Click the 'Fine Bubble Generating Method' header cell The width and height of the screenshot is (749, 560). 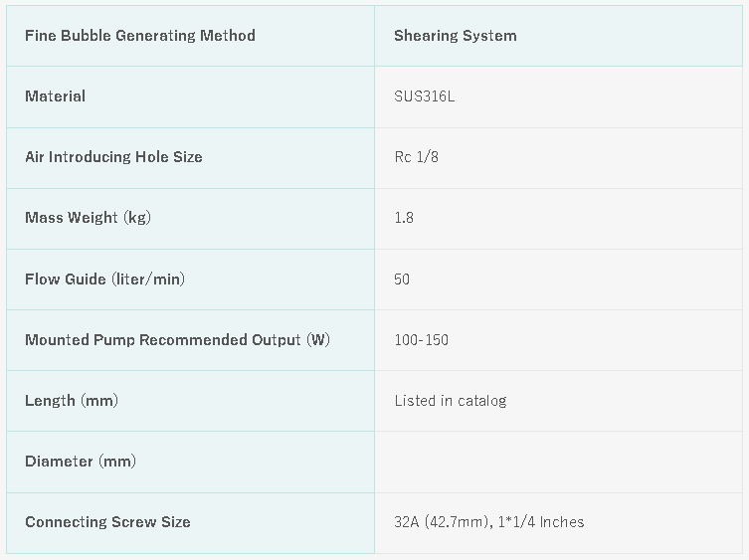(x=140, y=36)
